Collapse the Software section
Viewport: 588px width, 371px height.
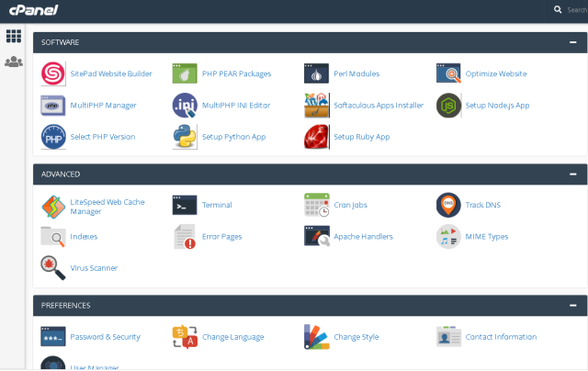point(572,42)
